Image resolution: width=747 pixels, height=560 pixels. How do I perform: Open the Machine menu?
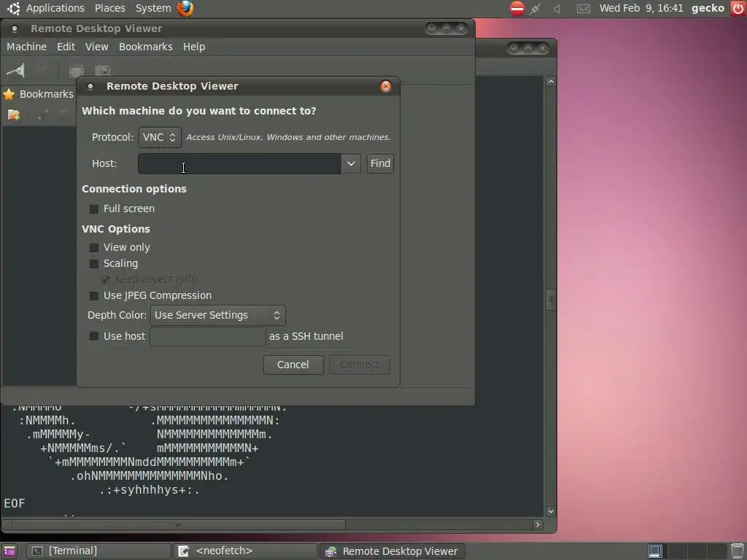coord(27,47)
